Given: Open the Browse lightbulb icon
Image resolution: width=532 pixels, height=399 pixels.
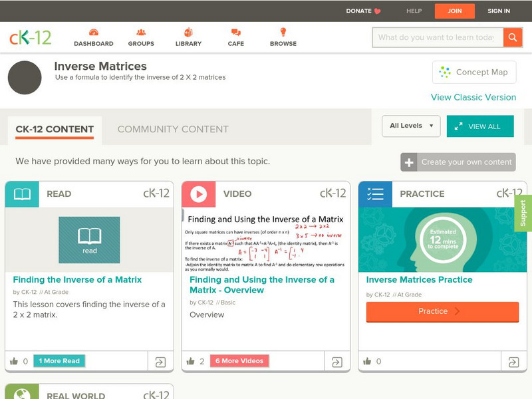Looking at the screenshot, I should click(283, 32).
